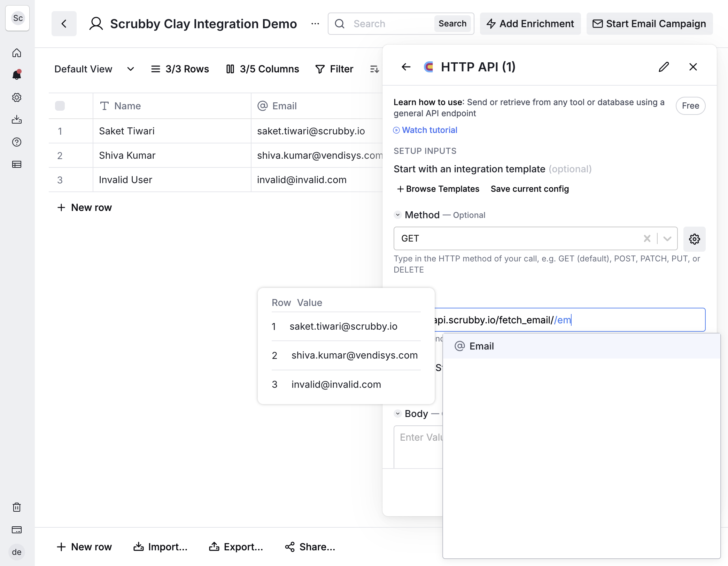This screenshot has height=566, width=728.
Task: Open the Watch tutorial link
Action: tap(425, 130)
